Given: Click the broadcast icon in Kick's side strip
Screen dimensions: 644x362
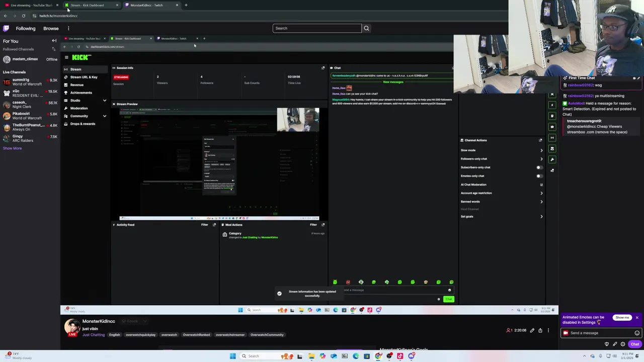Looking at the screenshot, I should [552, 137].
